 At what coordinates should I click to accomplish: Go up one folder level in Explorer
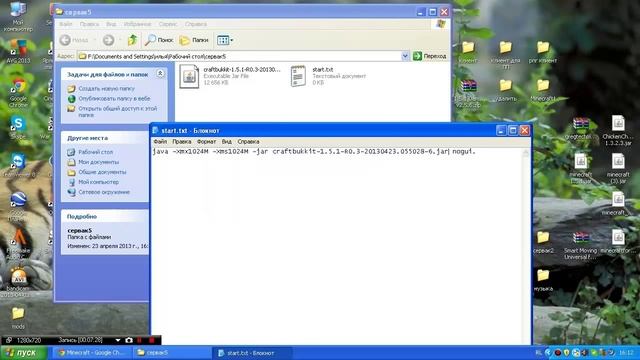[x=132, y=40]
